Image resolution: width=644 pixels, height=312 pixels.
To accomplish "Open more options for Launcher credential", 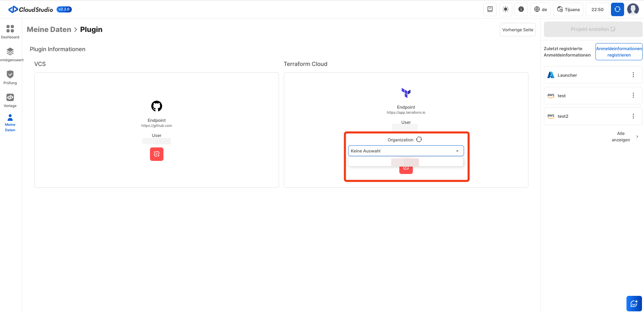I will click(633, 75).
